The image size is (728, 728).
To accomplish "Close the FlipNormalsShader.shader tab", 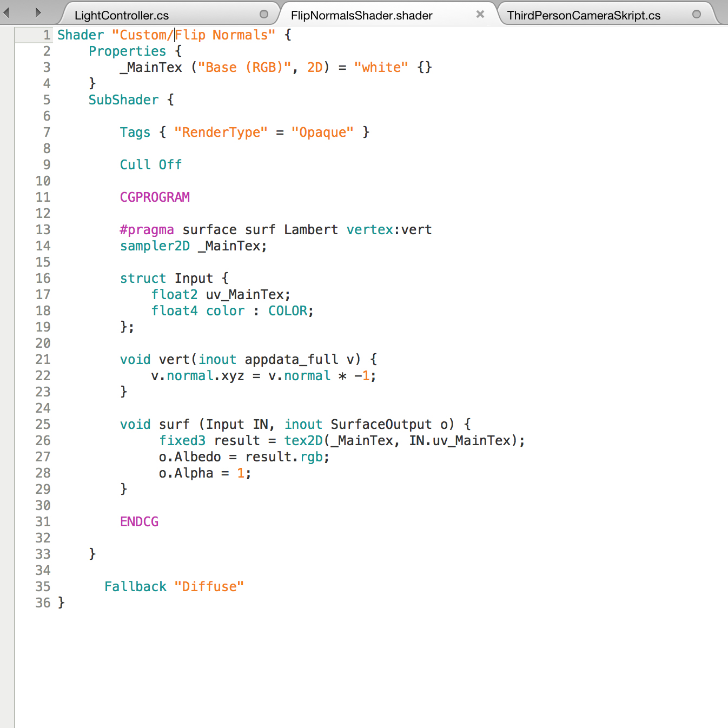I will click(x=480, y=15).
